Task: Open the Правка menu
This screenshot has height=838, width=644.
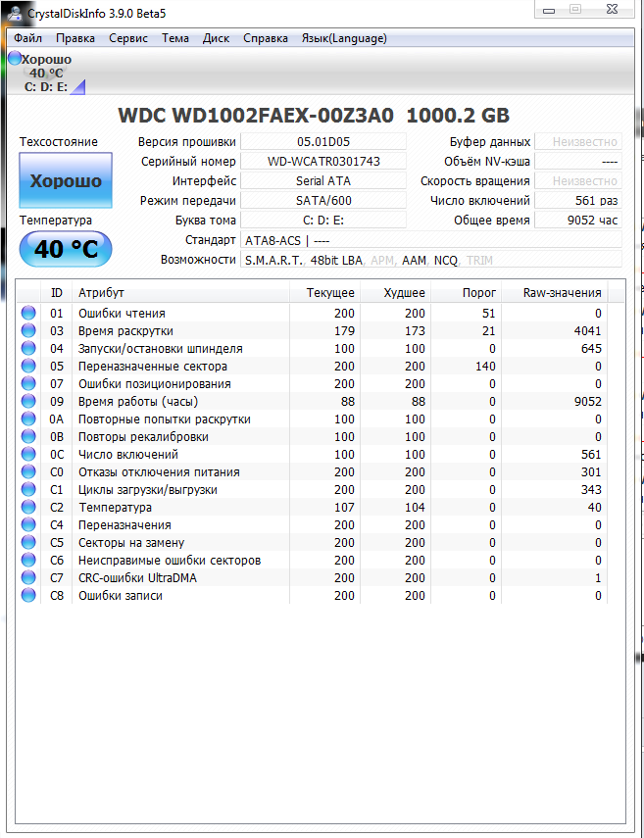Action: click(75, 38)
